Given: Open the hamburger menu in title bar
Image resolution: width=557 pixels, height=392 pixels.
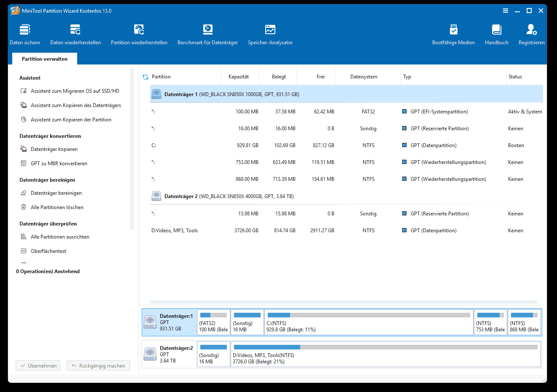Looking at the screenshot, I should coord(506,11).
